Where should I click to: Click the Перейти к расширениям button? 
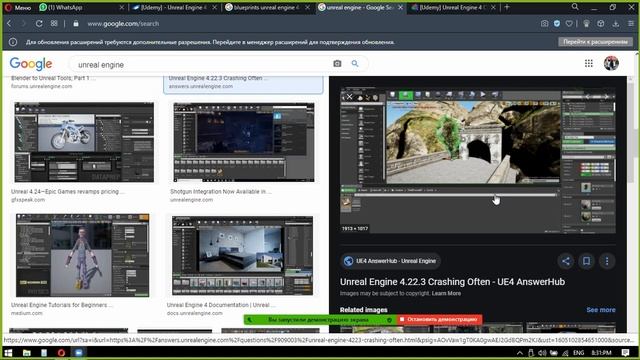click(596, 42)
